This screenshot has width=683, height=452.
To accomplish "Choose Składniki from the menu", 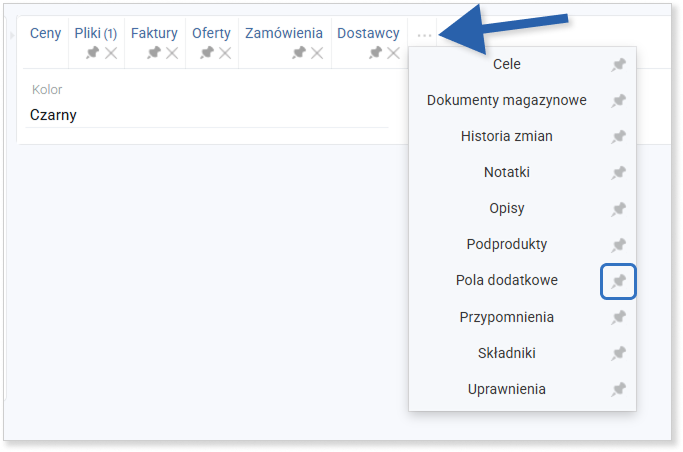I will (x=507, y=353).
